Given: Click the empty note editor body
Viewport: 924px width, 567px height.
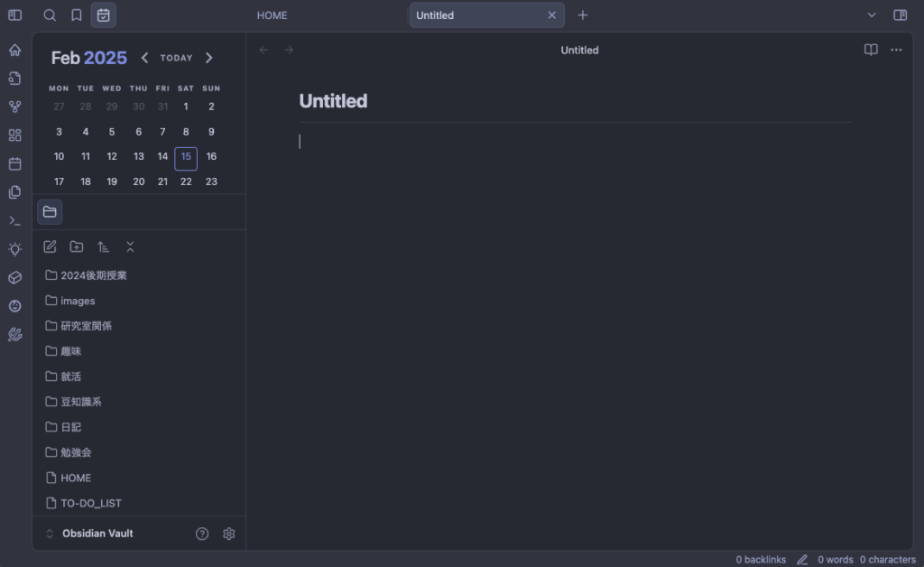Looking at the screenshot, I should click(x=575, y=142).
